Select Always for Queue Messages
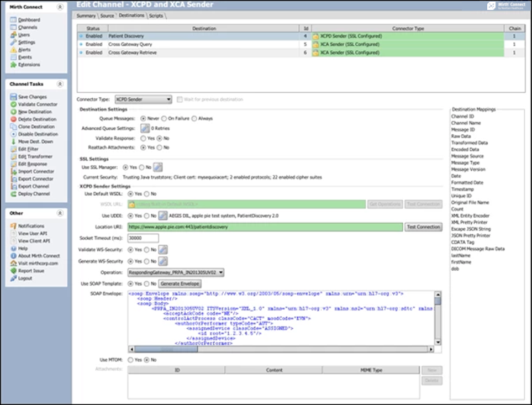Image resolution: width=532 pixels, height=405 pixels. coord(194,118)
